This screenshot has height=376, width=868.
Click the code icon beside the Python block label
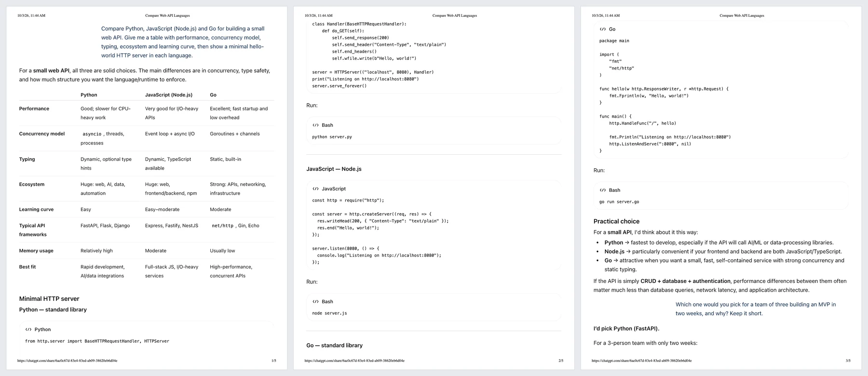28,330
